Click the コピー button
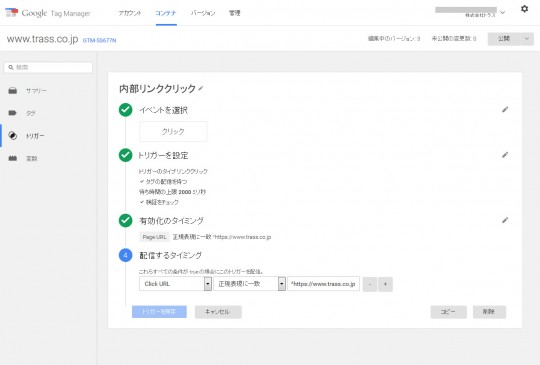 448,312
